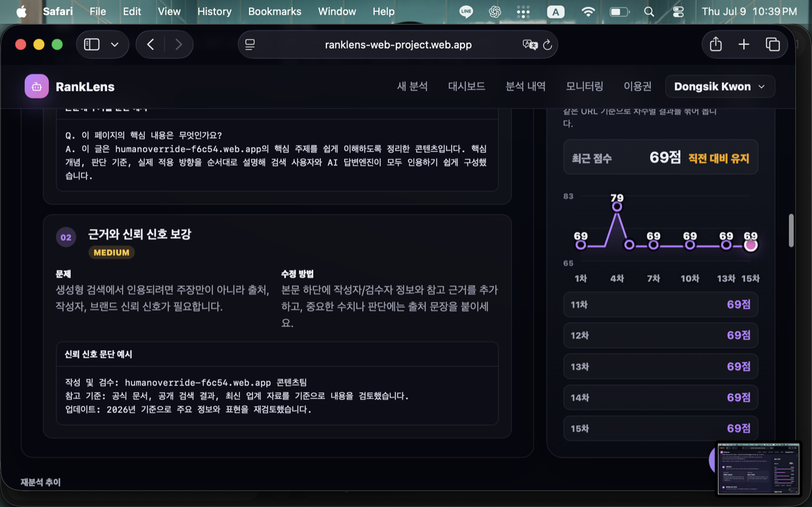This screenshot has width=812, height=507.
Task: Click the 13차 69점 row
Action: click(x=660, y=367)
